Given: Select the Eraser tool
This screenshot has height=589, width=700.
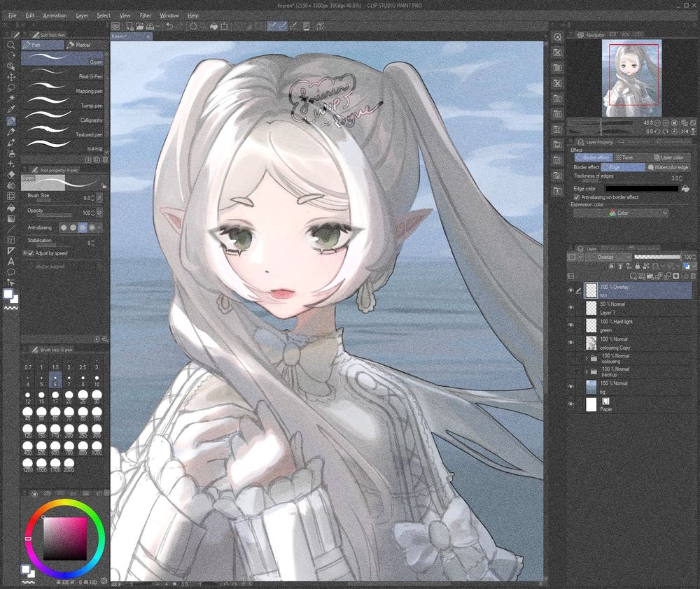Looking at the screenshot, I should point(10,174).
